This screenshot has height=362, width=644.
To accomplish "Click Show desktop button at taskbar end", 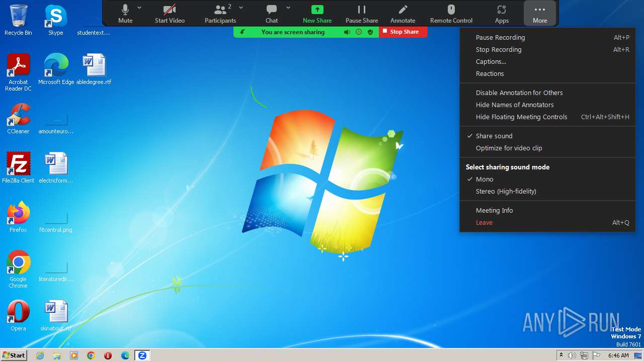I will pos(638,355).
